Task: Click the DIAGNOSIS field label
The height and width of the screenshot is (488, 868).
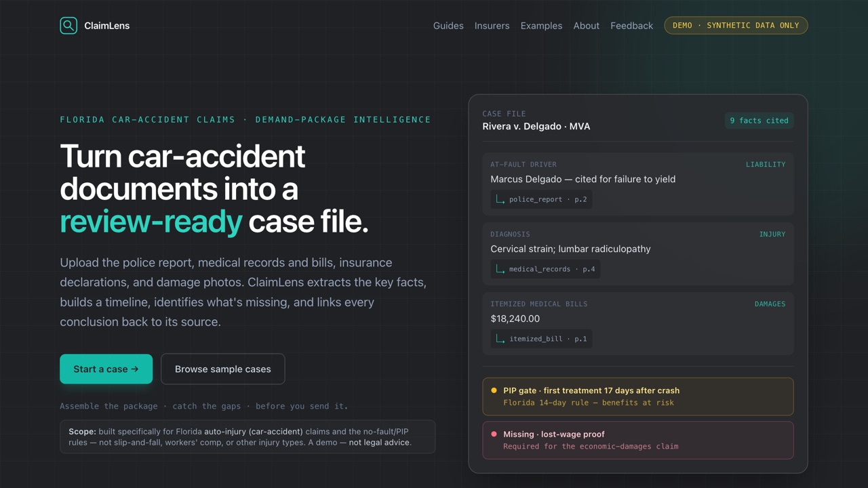Action: [x=510, y=234]
